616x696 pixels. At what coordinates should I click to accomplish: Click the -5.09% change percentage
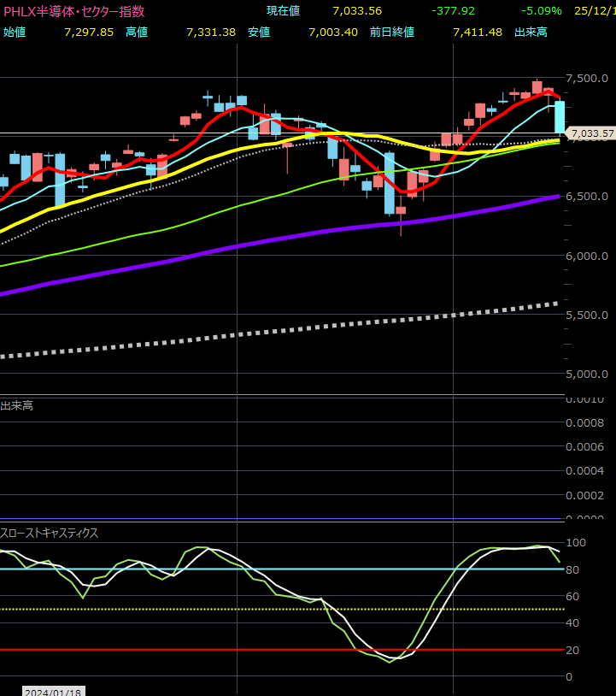pos(541,11)
